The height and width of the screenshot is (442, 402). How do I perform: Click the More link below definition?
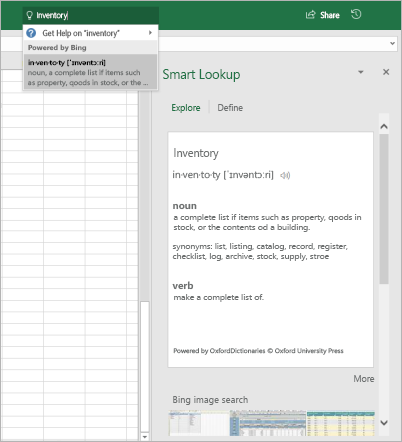coord(364,379)
